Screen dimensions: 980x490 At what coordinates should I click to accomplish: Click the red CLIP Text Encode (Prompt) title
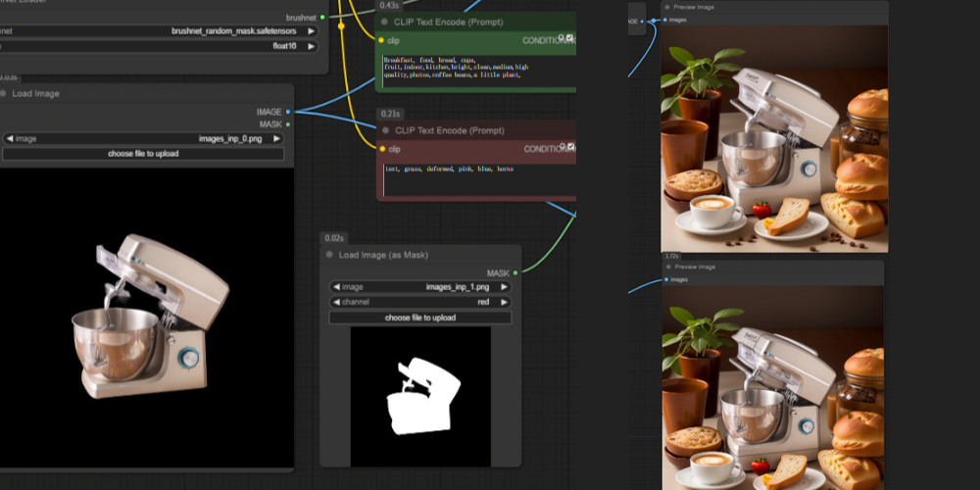tap(450, 130)
